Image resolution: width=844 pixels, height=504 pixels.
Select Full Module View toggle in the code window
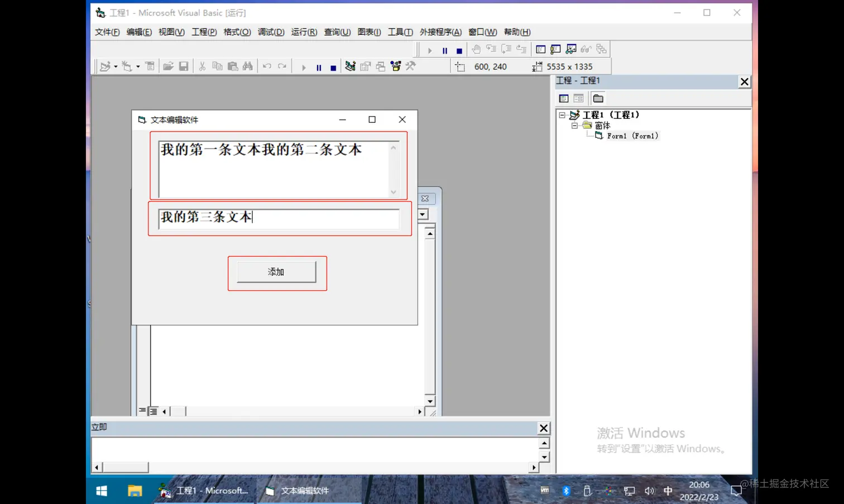pos(154,411)
